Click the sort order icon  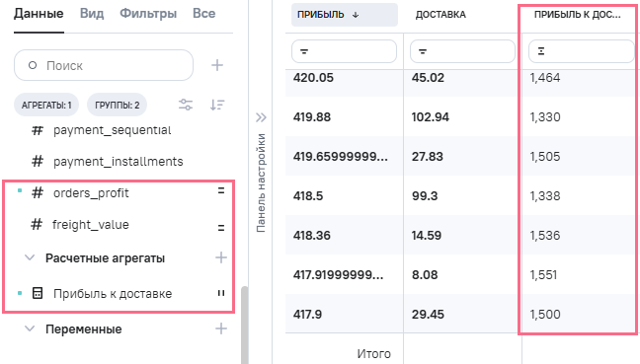pos(217,105)
